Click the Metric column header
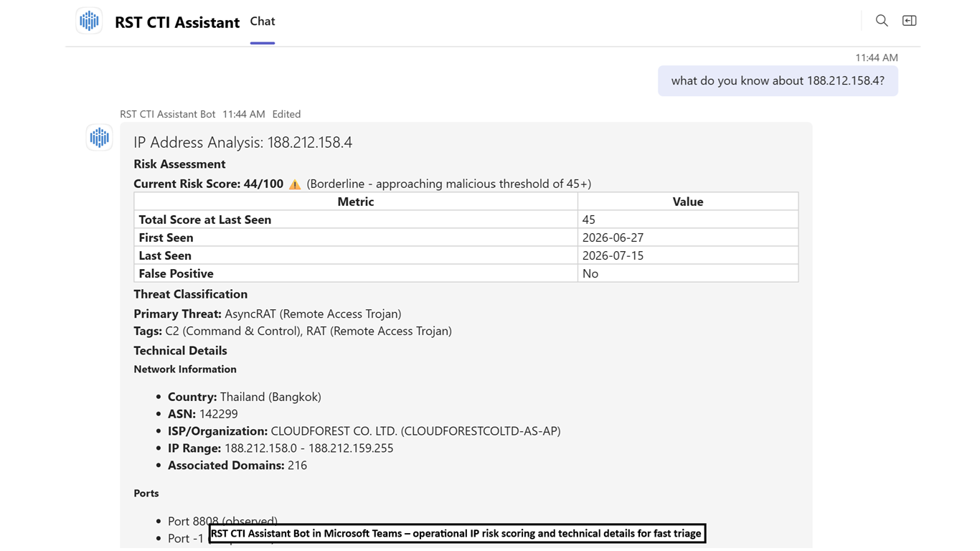Viewport: 980px width, 551px height. point(356,202)
